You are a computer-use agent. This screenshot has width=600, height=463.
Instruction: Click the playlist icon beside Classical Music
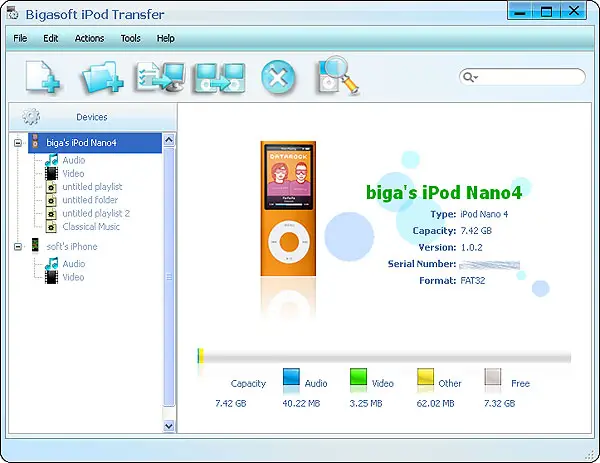(x=51, y=227)
